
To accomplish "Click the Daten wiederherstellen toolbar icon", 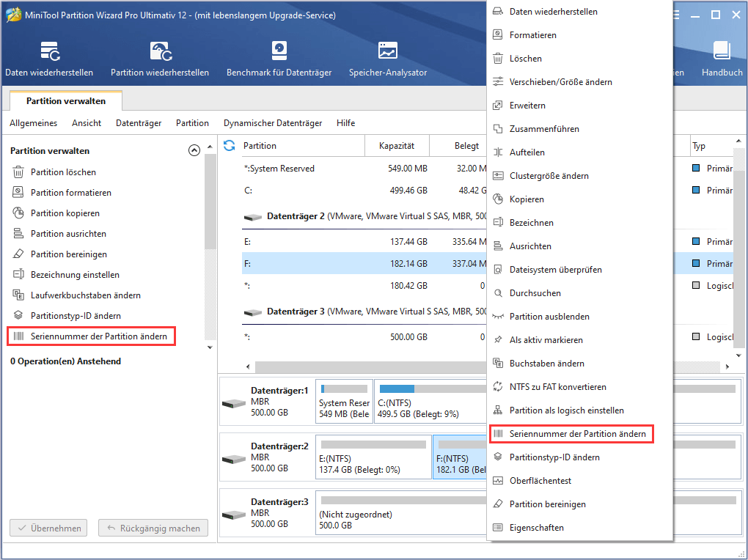I will tap(49, 51).
